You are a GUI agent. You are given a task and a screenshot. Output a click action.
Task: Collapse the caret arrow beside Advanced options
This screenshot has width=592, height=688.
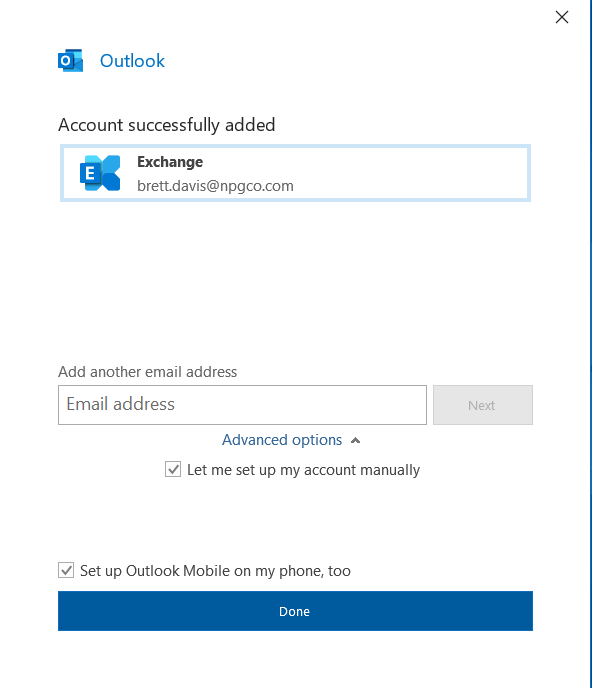[x=355, y=441]
